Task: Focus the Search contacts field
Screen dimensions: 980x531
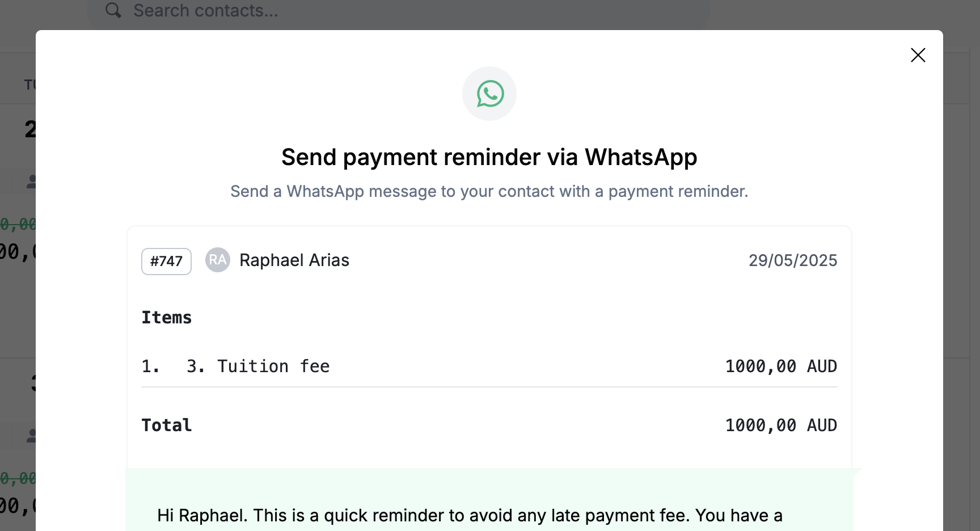Action: pyautogui.click(x=400, y=11)
